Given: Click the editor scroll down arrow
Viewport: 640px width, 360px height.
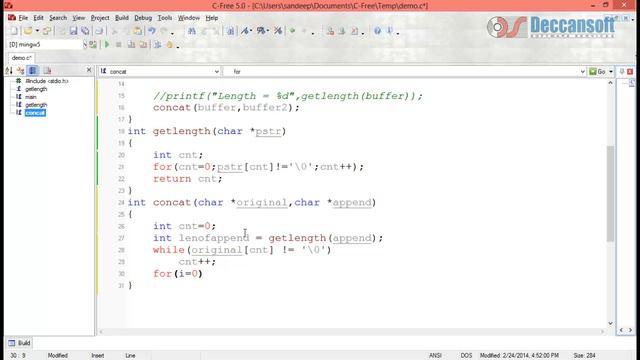Looking at the screenshot, I should click(610, 323).
